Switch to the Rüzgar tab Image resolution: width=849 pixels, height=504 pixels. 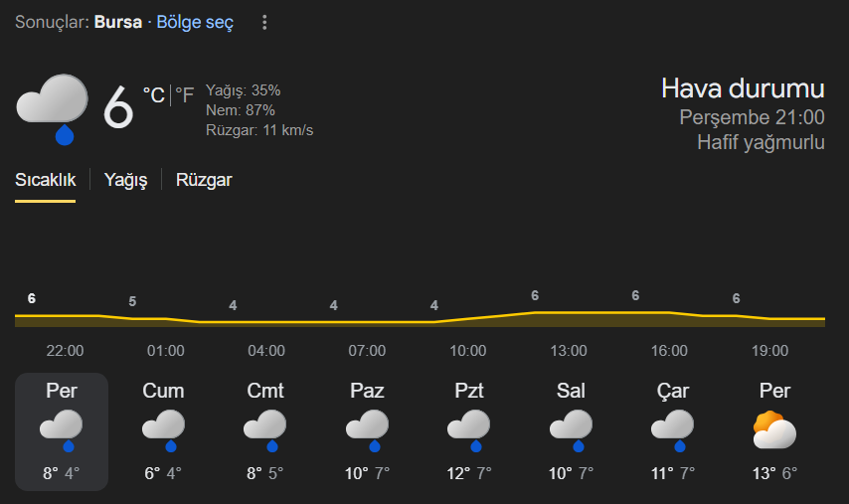coord(204,180)
